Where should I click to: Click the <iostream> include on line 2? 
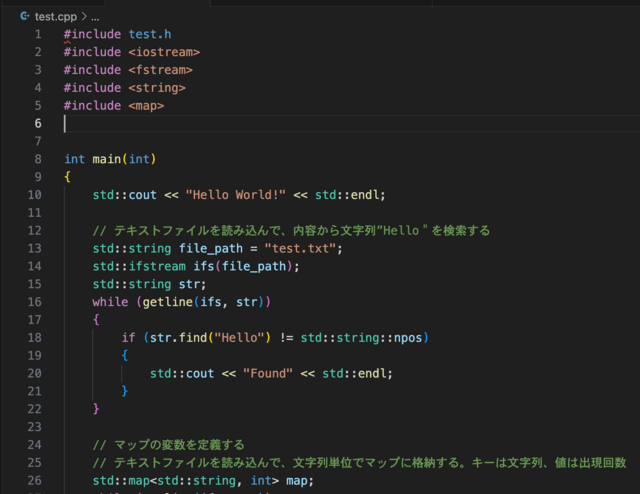164,51
